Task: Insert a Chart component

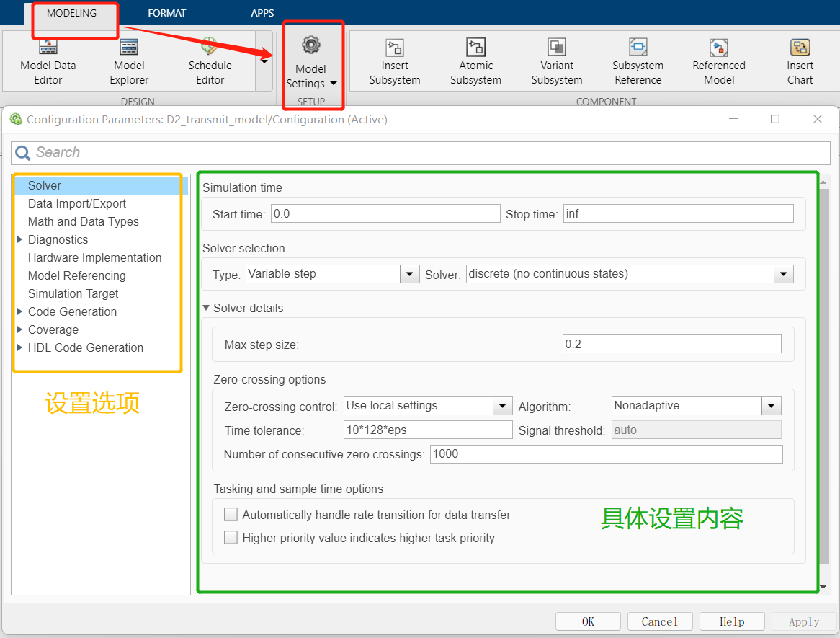Action: (800, 62)
